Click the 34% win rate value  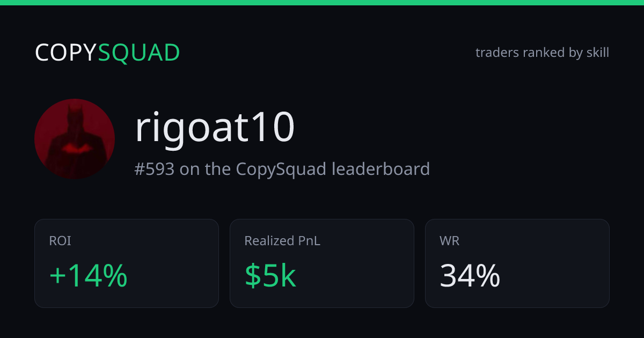tap(470, 276)
